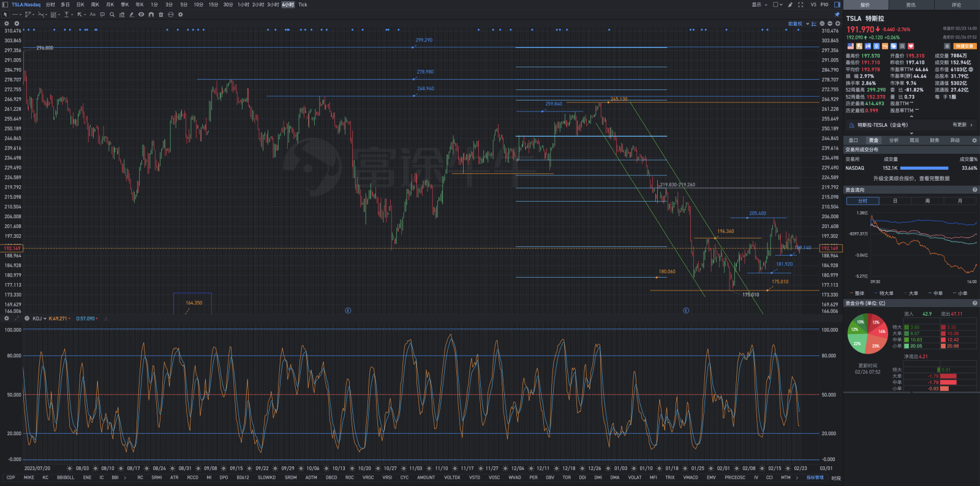Viewport: 980px width, 486px height.
Task: Toggle 特大单 line in fund flow legend
Action: pos(884,293)
